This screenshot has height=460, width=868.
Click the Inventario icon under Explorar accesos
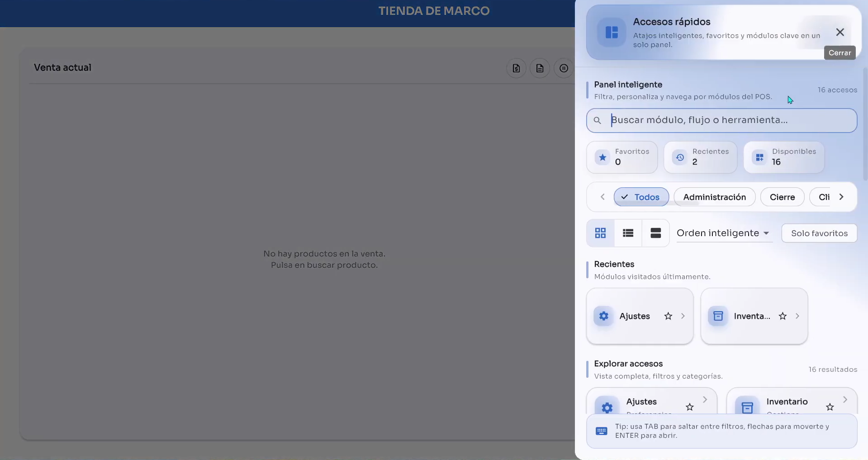point(747,406)
